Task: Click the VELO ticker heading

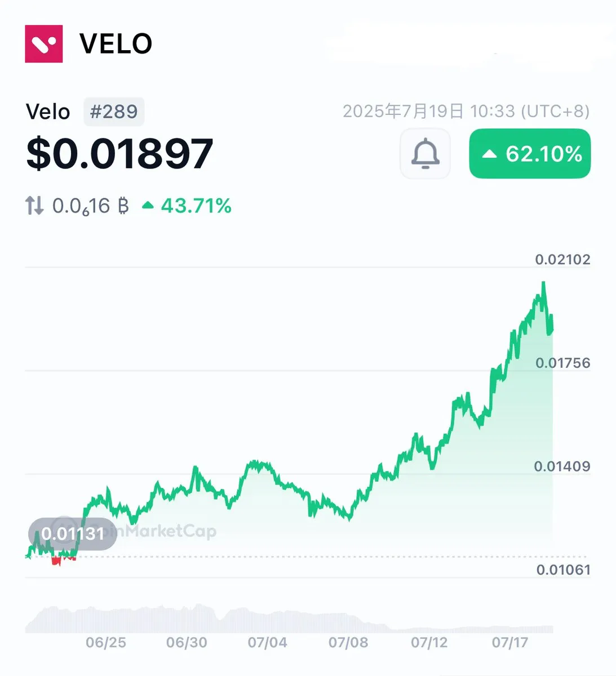Action: tap(116, 44)
